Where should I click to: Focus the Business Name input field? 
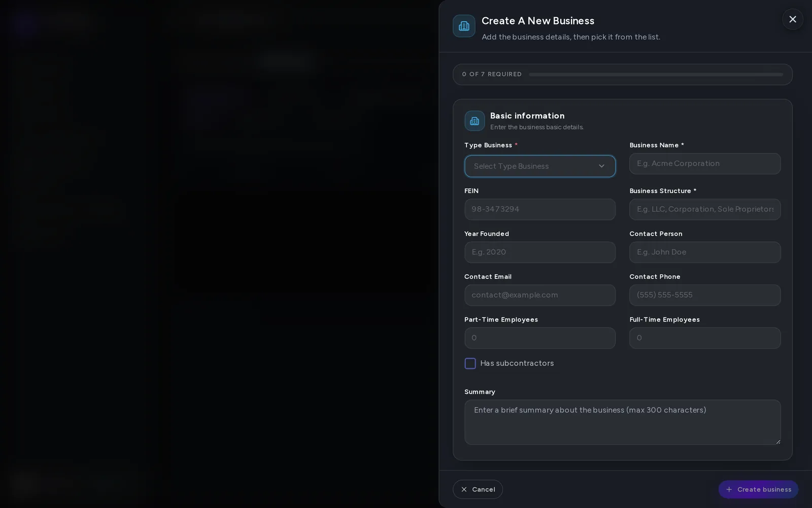coord(705,164)
